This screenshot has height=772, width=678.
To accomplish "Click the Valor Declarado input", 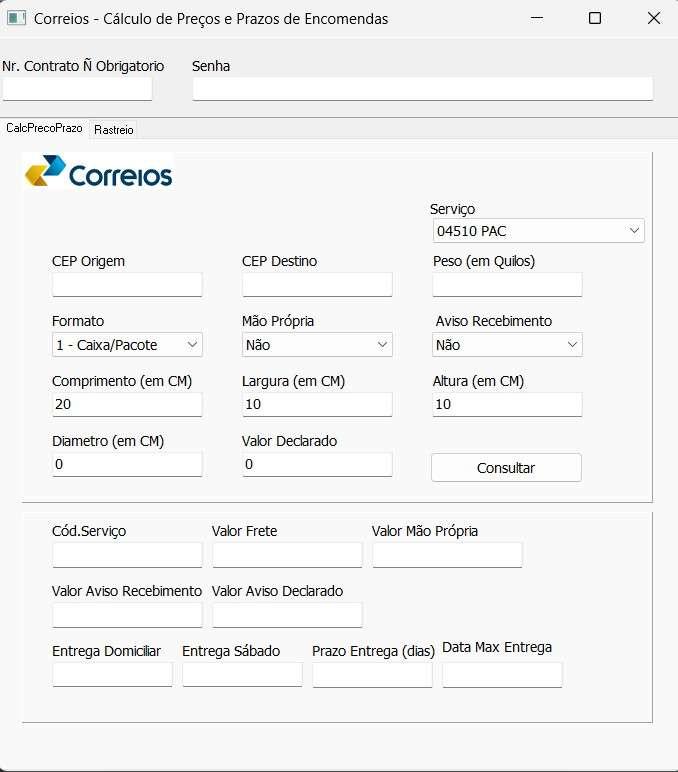I will pyautogui.click(x=317, y=465).
